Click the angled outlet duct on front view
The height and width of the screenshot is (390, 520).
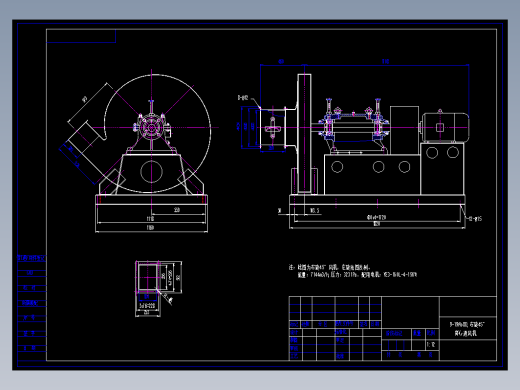point(84,136)
